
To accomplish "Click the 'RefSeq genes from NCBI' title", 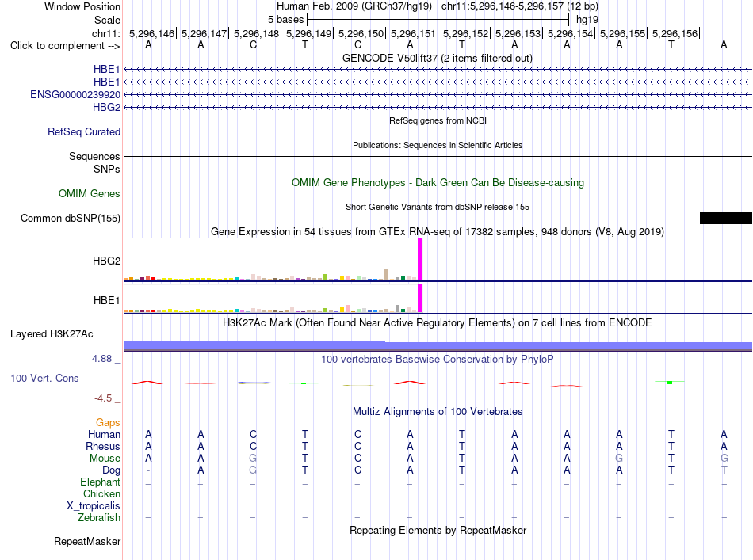I will coord(438,120).
